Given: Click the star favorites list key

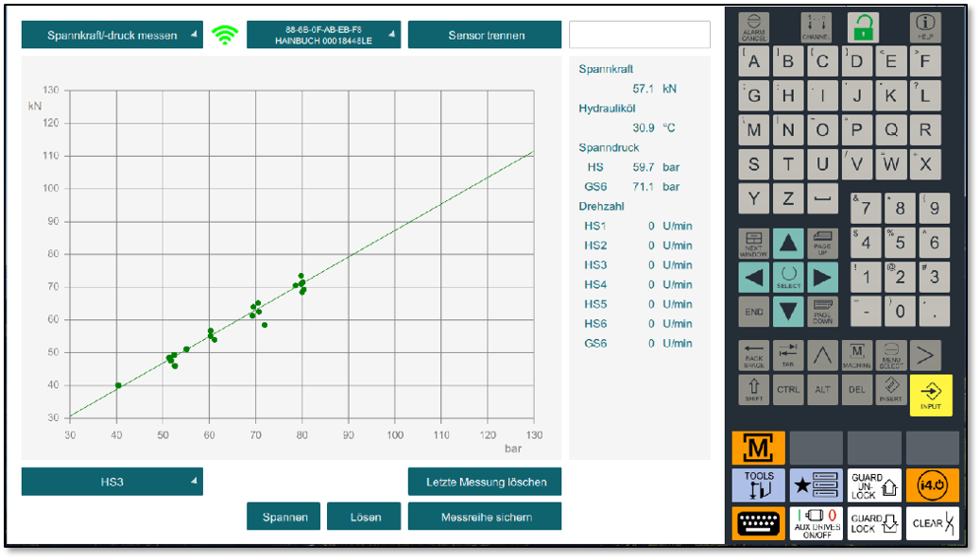Looking at the screenshot, I should (x=816, y=485).
